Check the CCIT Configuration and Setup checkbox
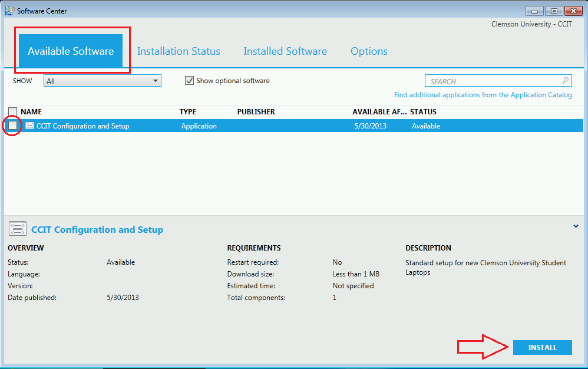The image size is (588, 369). 13,125
